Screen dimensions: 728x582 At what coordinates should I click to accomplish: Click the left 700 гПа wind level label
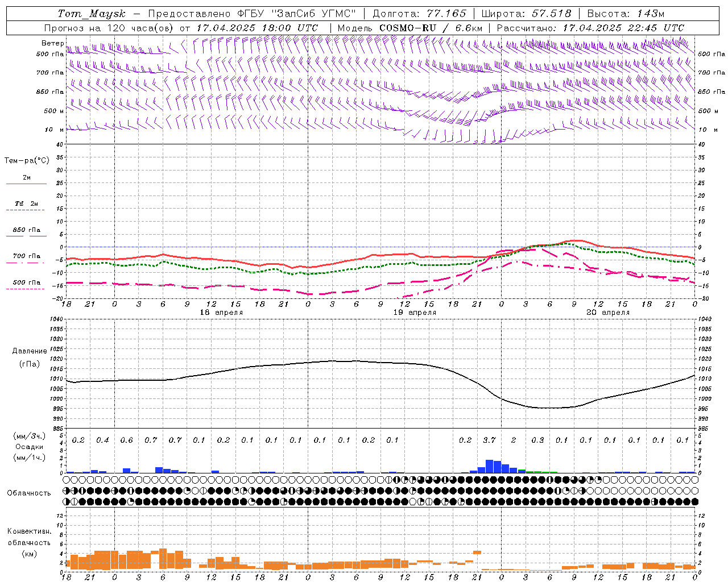(x=50, y=73)
